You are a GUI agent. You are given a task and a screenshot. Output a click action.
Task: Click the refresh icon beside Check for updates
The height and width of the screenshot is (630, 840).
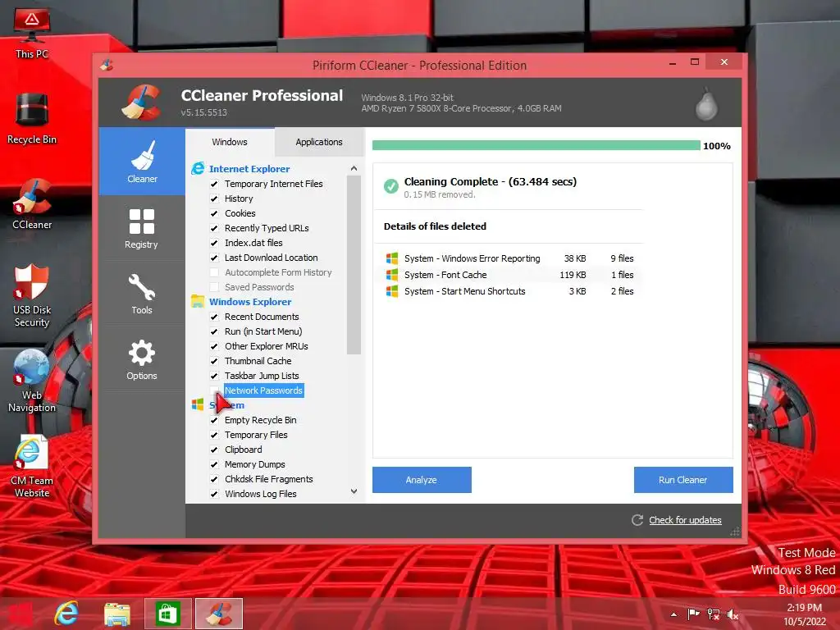tap(637, 519)
